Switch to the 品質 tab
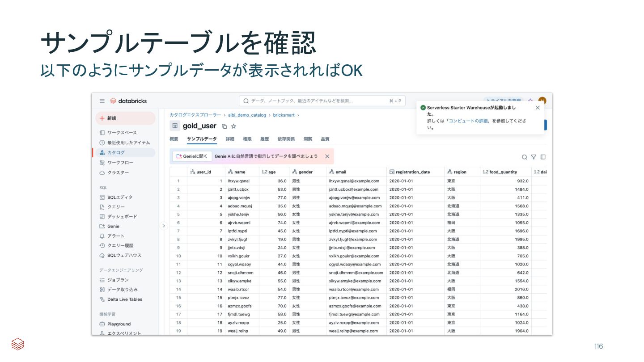 tap(325, 139)
